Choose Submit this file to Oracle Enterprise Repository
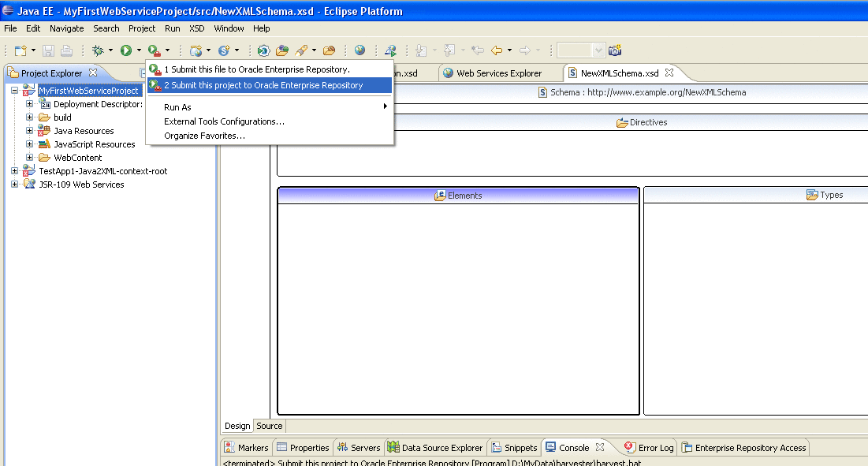Viewport: 868px width, 466px height. coord(270,69)
